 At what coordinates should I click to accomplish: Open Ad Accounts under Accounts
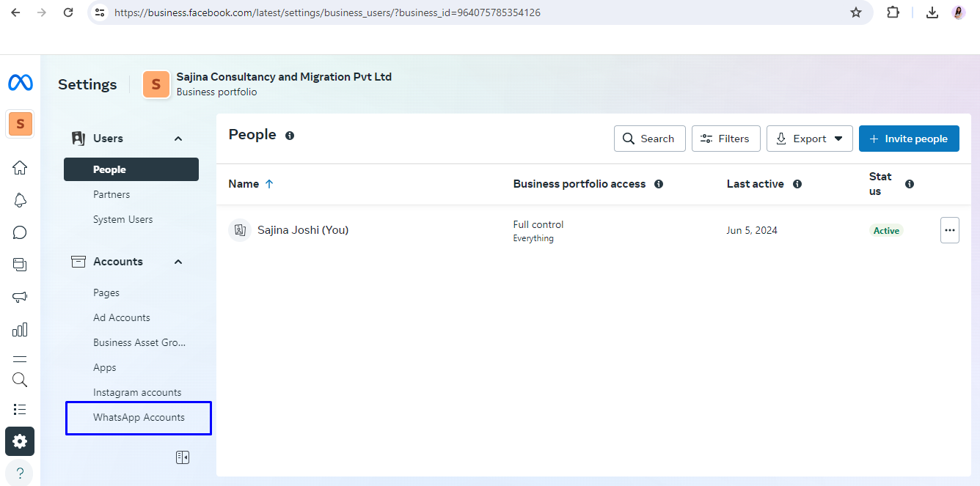tap(122, 317)
